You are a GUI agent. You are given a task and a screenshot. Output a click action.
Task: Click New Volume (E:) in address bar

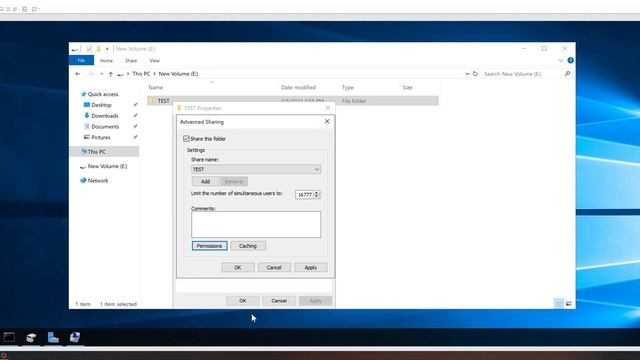click(178, 74)
